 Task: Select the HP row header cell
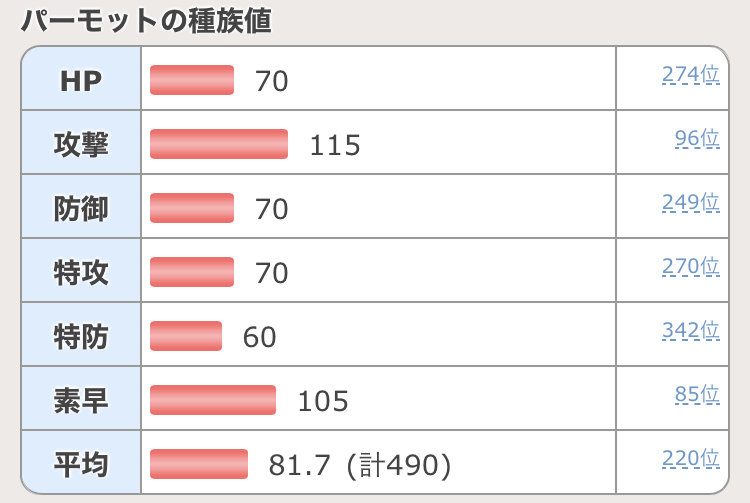tap(81, 80)
